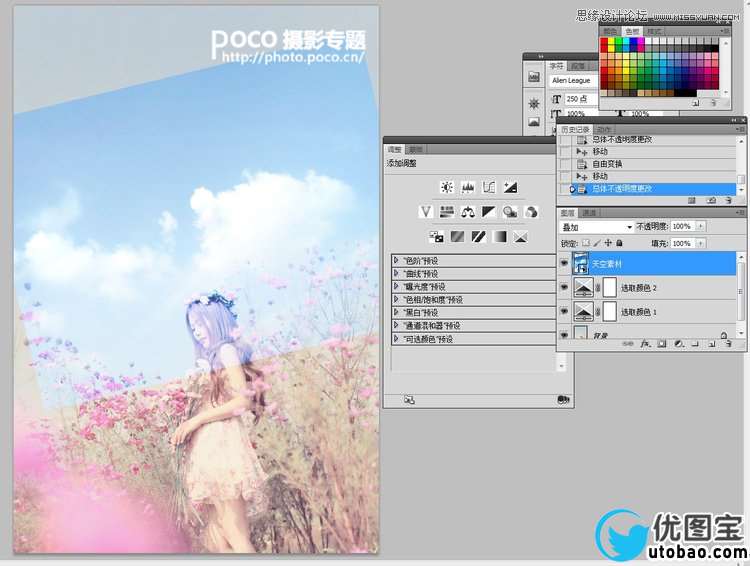This screenshot has height=566, width=750.
Task: Set history brush source for 自由变换 state
Action: click(565, 164)
